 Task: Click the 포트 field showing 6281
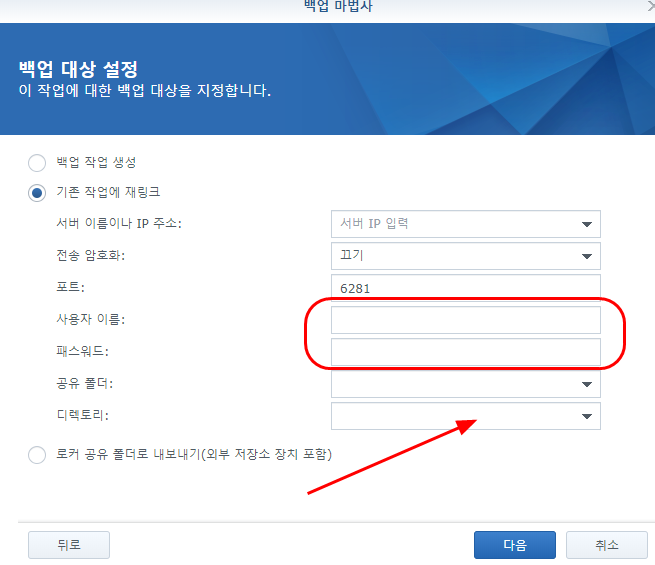466,288
